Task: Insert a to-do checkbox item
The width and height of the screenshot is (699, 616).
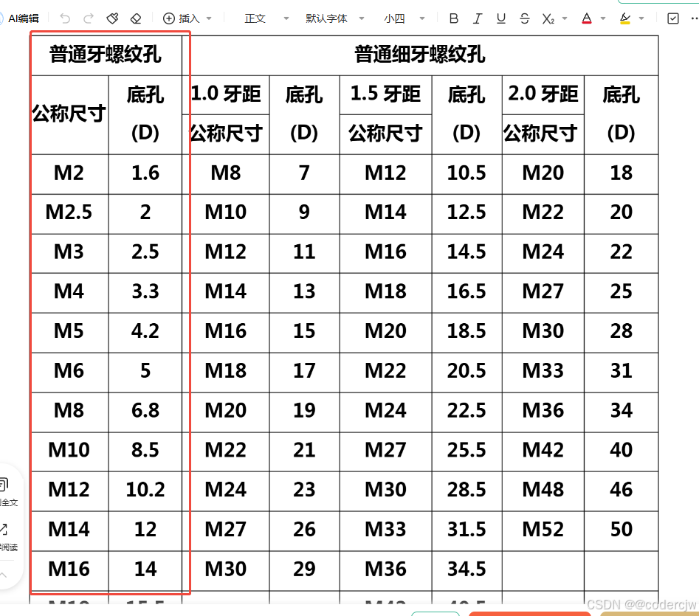Action: click(672, 18)
